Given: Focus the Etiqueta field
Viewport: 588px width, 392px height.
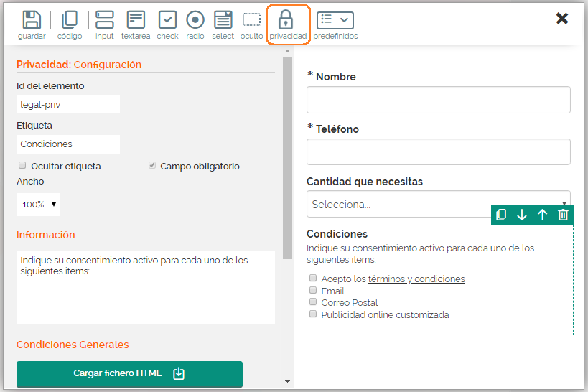Looking at the screenshot, I should (68, 144).
